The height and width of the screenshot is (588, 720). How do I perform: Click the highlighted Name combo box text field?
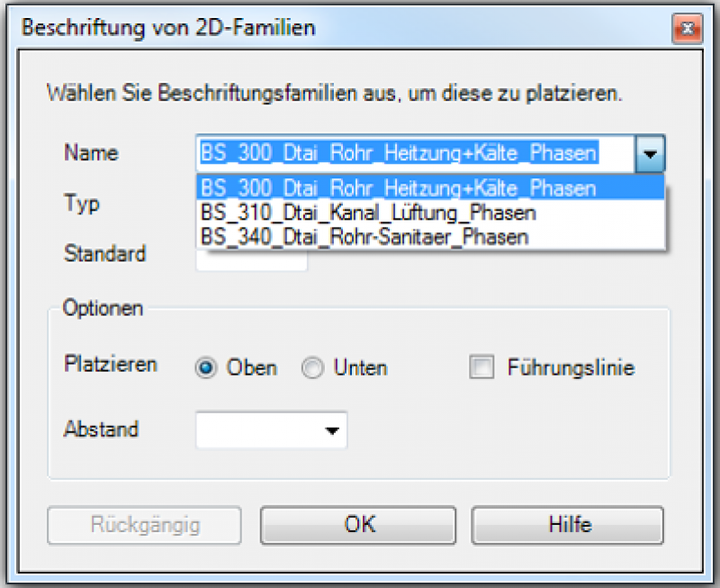tap(415, 154)
